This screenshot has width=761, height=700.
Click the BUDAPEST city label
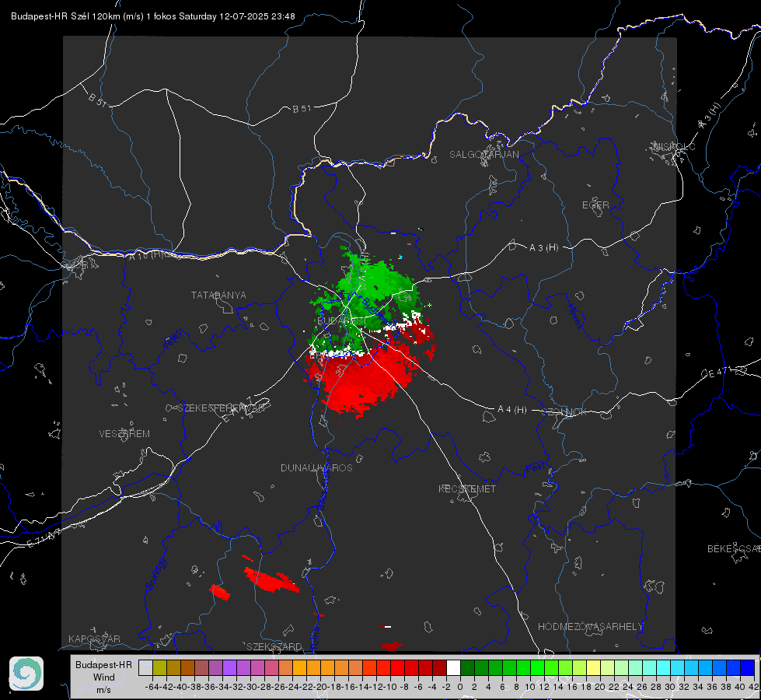point(340,321)
